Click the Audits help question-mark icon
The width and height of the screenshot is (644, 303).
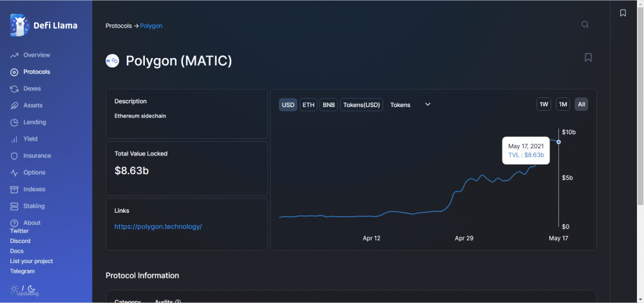[178, 301]
